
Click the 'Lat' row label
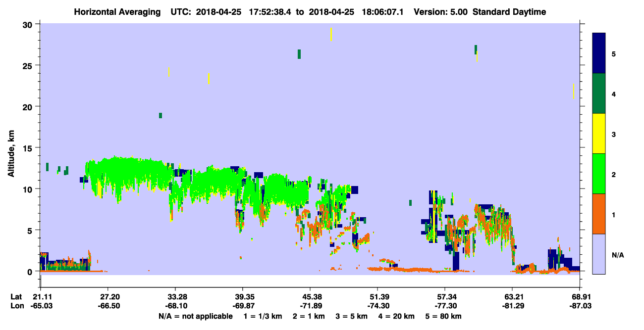[x=17, y=297]
